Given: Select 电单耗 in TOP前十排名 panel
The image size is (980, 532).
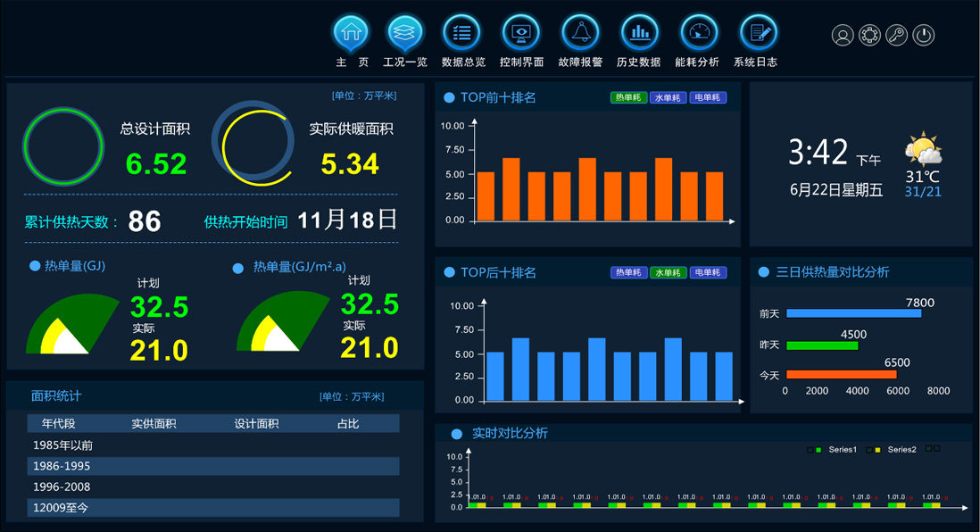Looking at the screenshot, I should click(x=708, y=98).
